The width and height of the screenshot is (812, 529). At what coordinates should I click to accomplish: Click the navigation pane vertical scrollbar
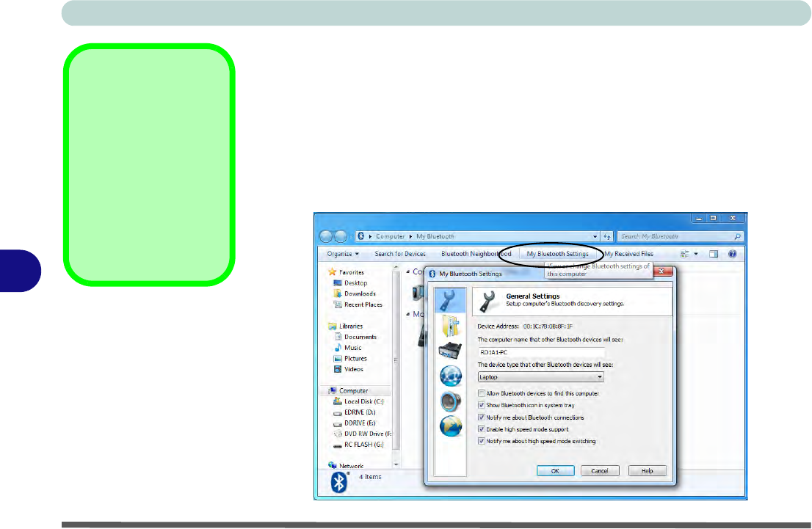[396, 365]
